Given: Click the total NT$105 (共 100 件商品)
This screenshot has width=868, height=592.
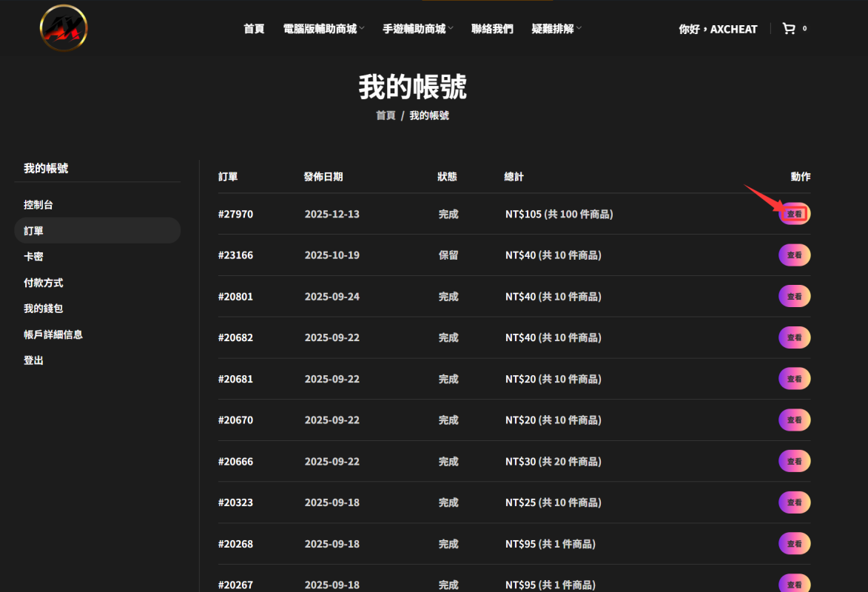Looking at the screenshot, I should point(559,215).
